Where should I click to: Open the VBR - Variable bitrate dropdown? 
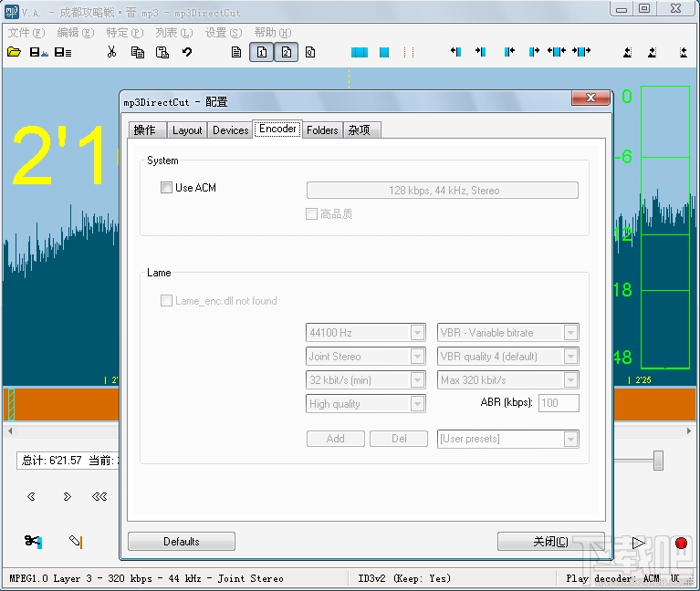tap(508, 333)
